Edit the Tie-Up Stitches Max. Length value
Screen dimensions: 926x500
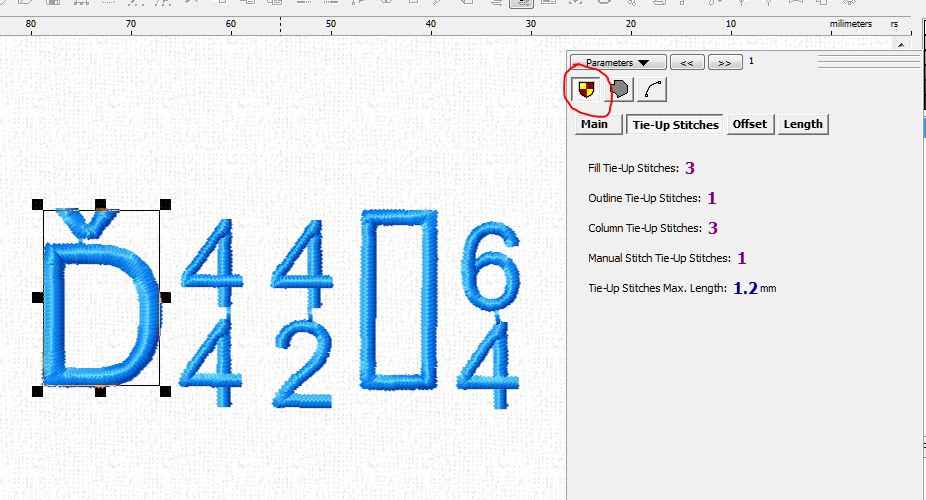pyautogui.click(x=745, y=288)
